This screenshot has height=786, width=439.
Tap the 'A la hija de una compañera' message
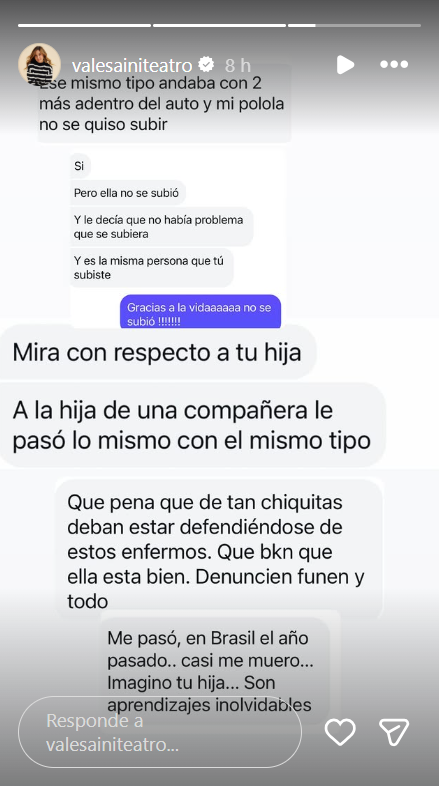point(191,425)
